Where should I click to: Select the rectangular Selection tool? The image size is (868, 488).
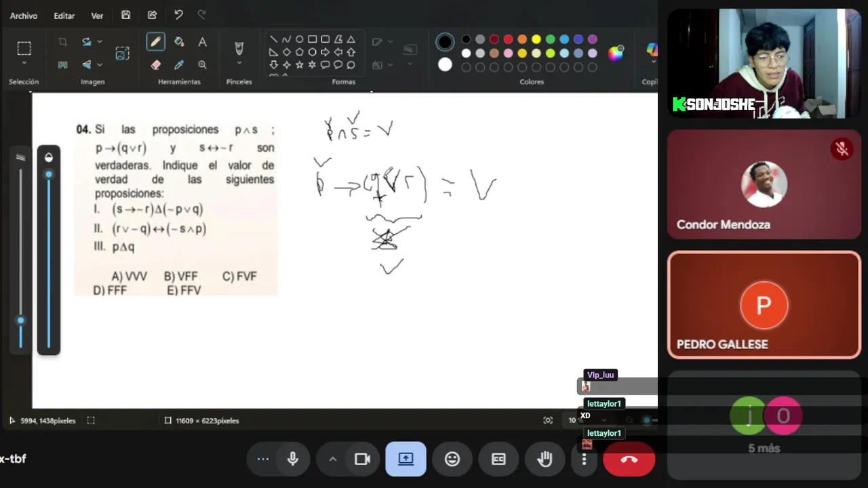tap(24, 48)
